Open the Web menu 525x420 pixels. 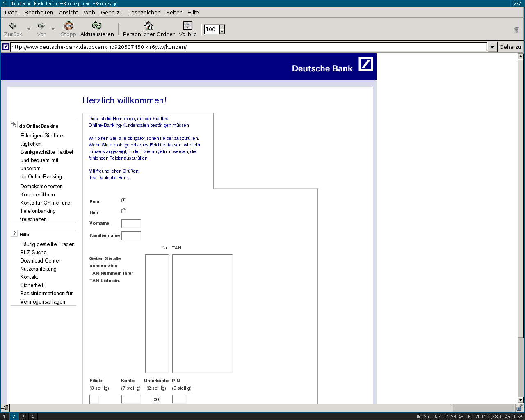pos(89,12)
